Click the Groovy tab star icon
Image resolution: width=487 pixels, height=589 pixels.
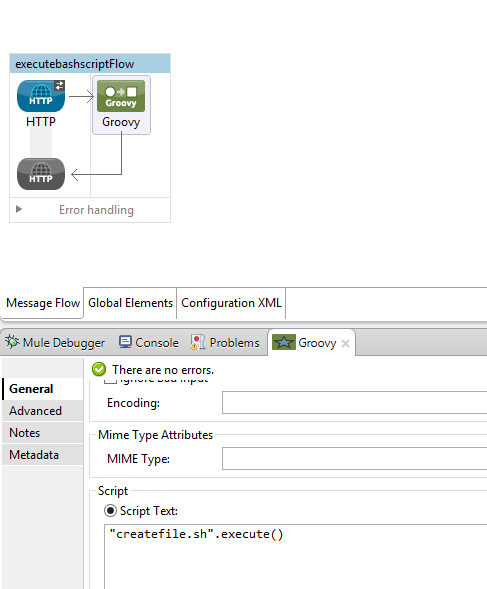pos(284,342)
